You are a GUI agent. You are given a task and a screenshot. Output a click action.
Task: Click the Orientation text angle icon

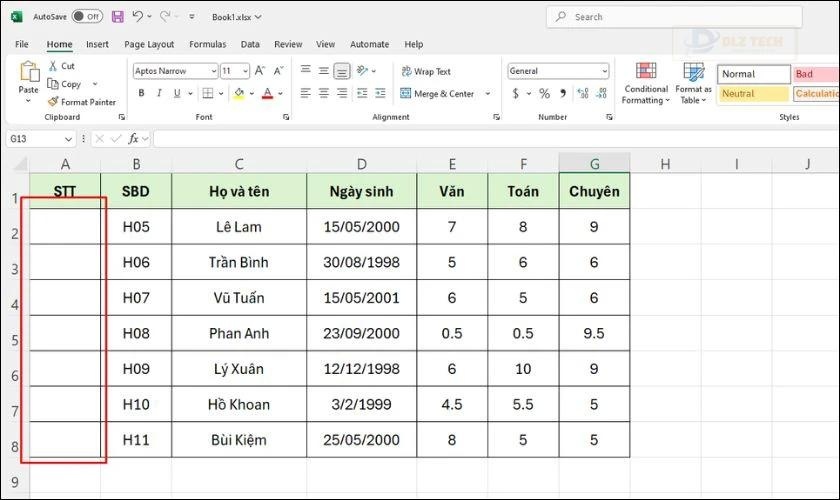pos(363,70)
